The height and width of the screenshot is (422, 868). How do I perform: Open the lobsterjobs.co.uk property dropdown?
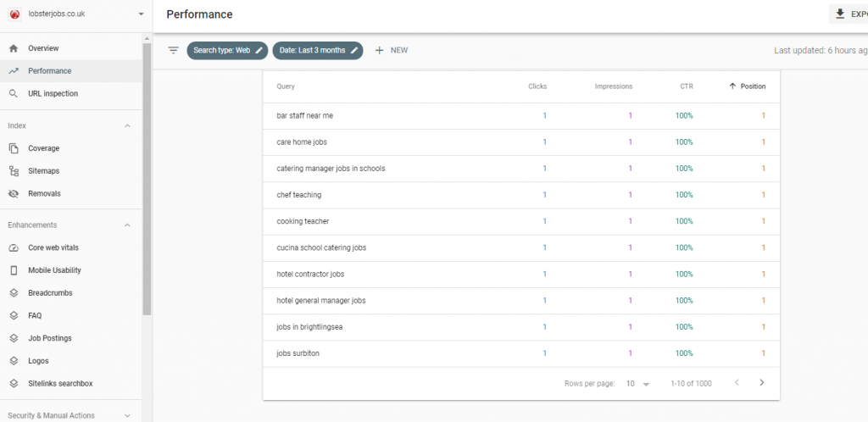(x=142, y=14)
